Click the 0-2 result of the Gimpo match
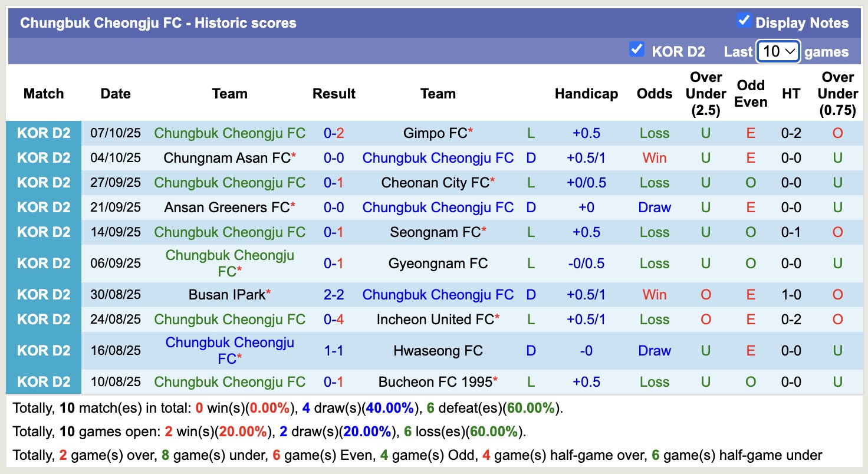Image resolution: width=868 pixels, height=474 pixels. 334,133
